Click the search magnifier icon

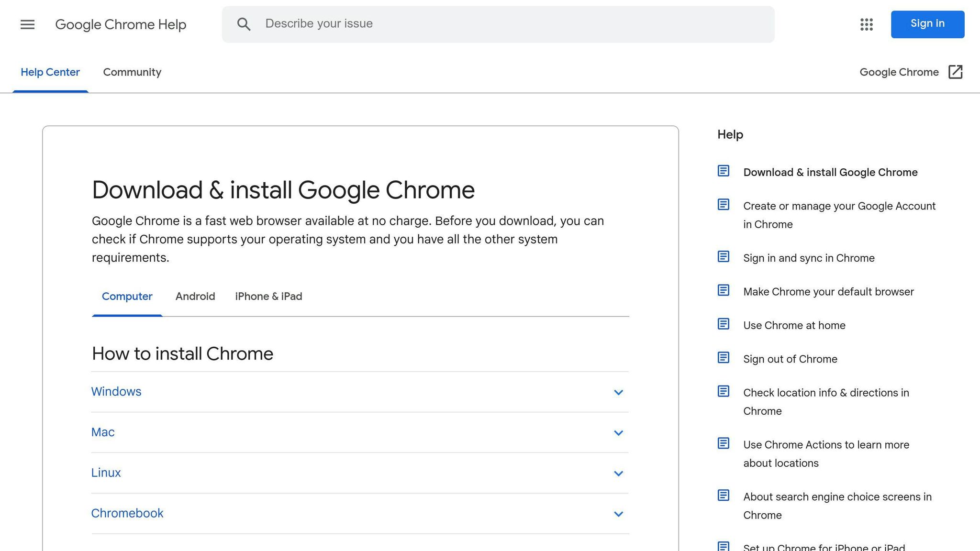(x=244, y=24)
